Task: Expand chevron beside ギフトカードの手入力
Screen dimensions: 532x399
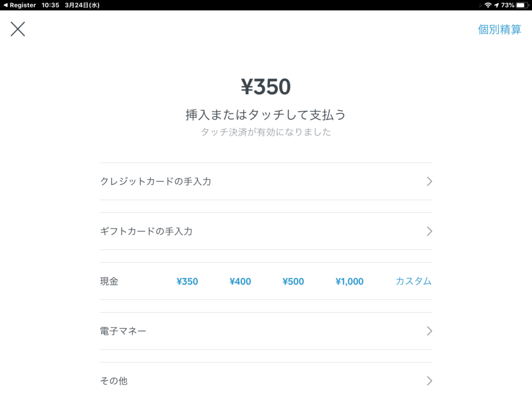Action: tap(429, 231)
